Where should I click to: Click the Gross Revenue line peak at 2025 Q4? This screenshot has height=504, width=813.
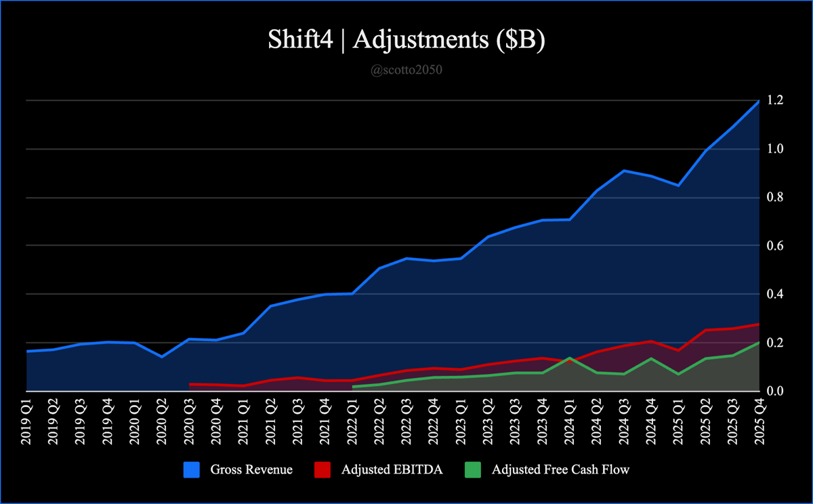pos(758,101)
